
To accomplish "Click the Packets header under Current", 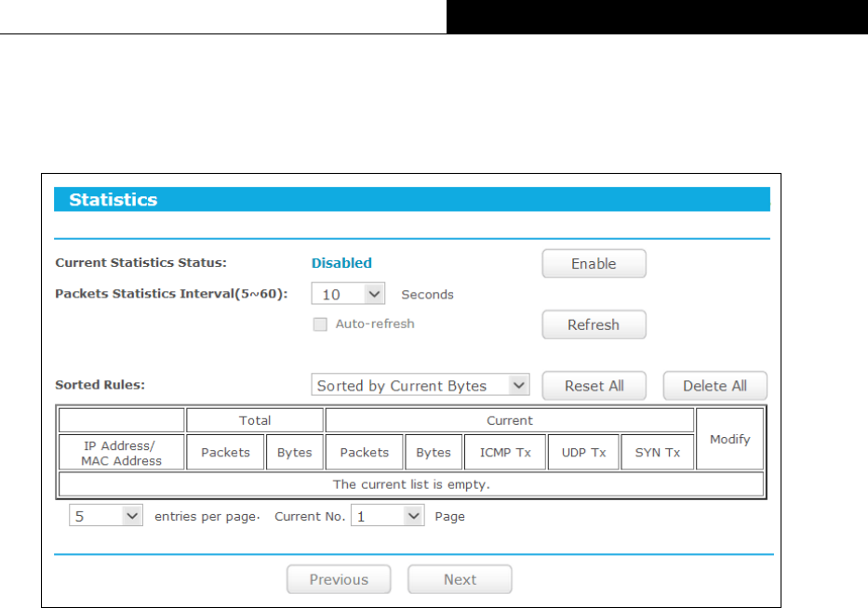I will point(365,453).
